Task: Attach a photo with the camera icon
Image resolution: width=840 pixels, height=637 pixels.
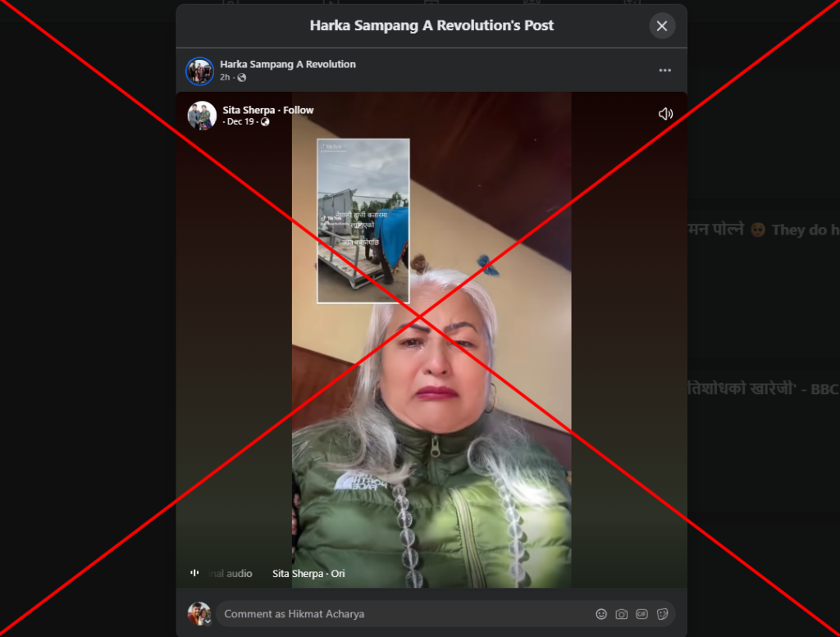Action: [x=622, y=614]
